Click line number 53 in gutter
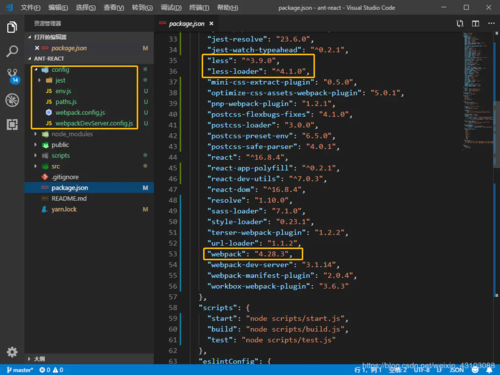 click(x=173, y=254)
